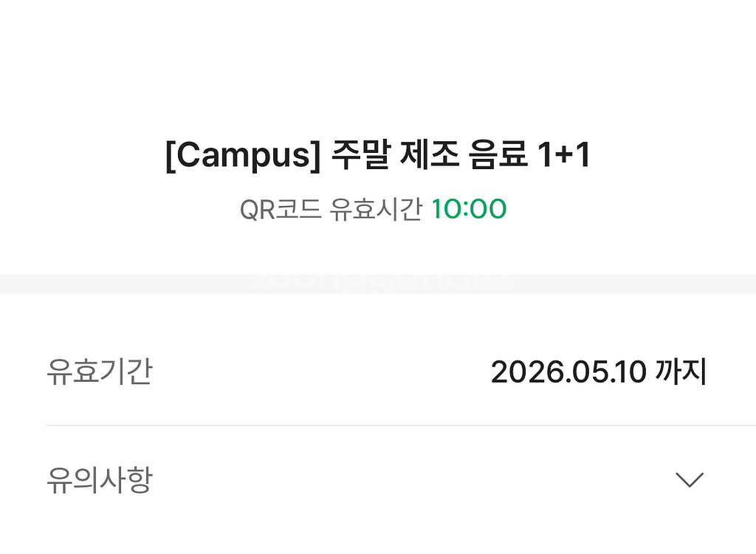This screenshot has height=554, width=756.
Task: Tap the thin separator line under 유효기간
Action: 401,425
